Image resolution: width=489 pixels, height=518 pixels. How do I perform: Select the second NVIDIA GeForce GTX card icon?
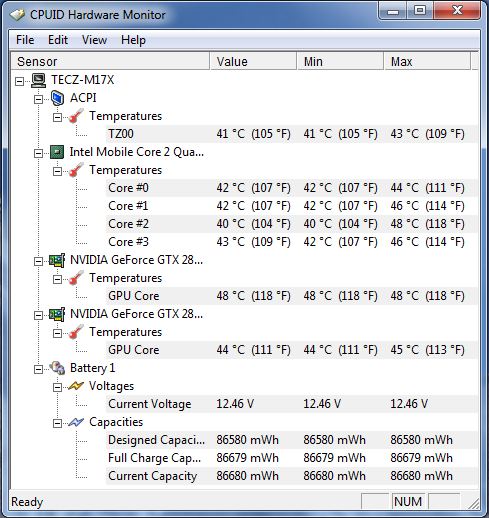(x=57, y=314)
